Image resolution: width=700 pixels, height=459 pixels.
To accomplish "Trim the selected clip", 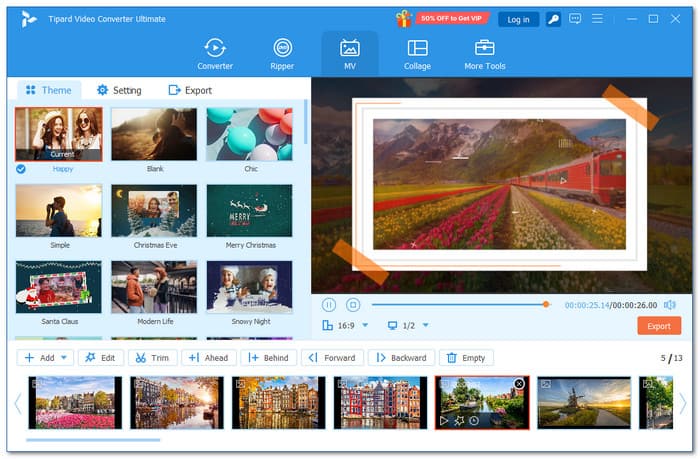I will point(152,358).
